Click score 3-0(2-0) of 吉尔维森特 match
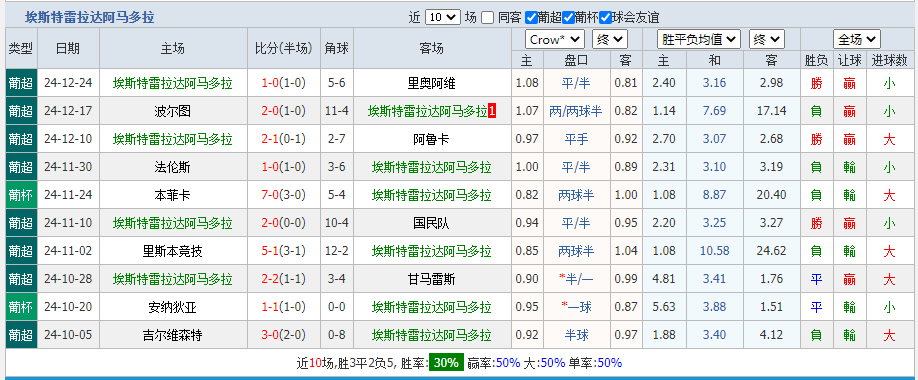Screen dimensions: 918x380 coord(284,335)
